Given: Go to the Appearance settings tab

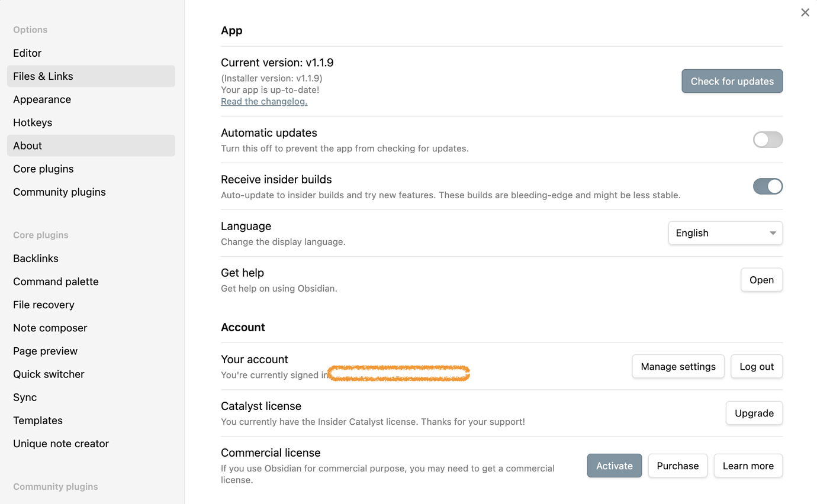Looking at the screenshot, I should (x=42, y=99).
